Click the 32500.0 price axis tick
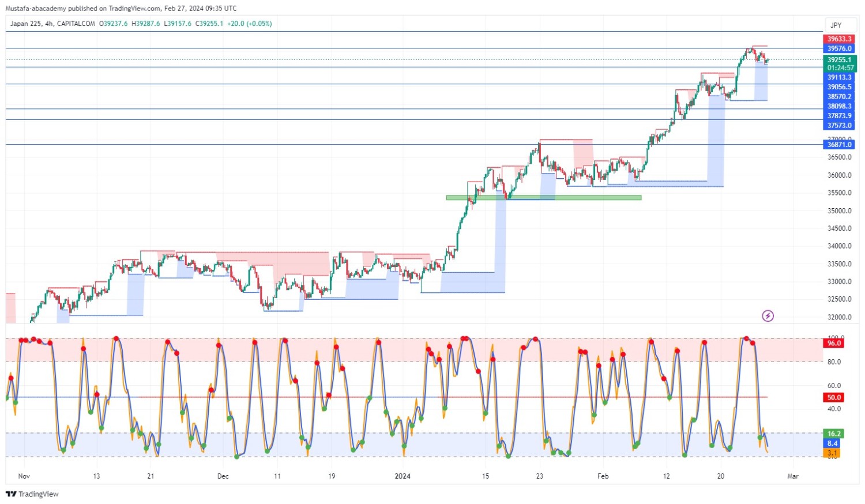This screenshot has height=504, width=865. click(839, 299)
